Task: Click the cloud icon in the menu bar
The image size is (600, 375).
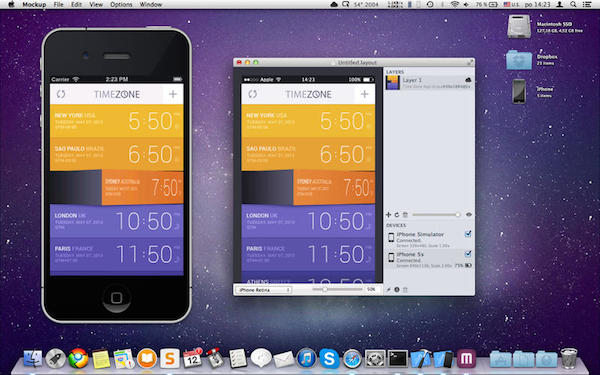Action: (334, 5)
